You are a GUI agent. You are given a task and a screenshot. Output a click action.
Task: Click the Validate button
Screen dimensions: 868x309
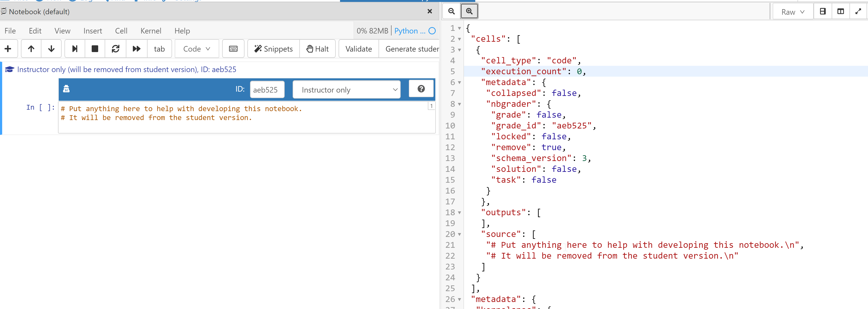tap(358, 49)
